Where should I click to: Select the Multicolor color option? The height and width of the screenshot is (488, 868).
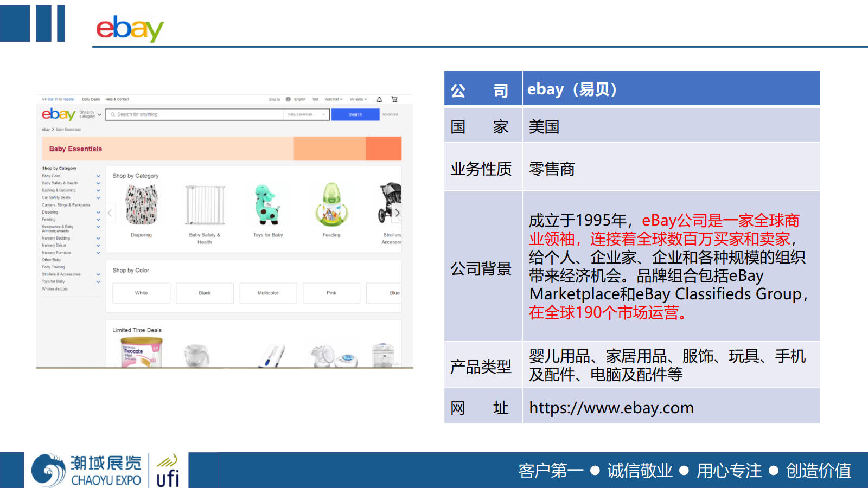tap(268, 293)
